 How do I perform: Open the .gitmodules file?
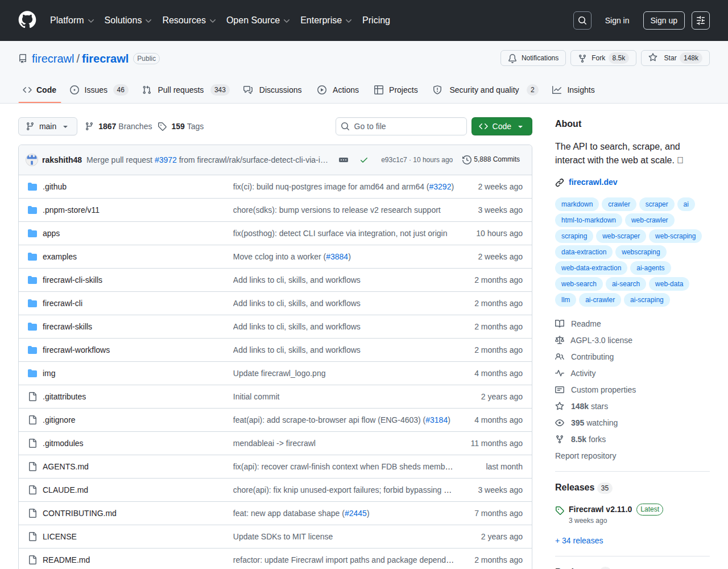pyautogui.click(x=63, y=443)
